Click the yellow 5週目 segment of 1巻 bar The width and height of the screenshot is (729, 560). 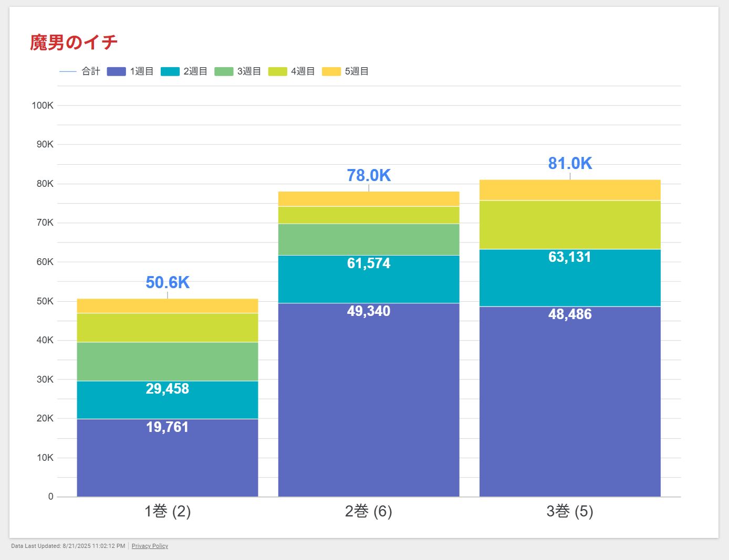pyautogui.click(x=168, y=306)
